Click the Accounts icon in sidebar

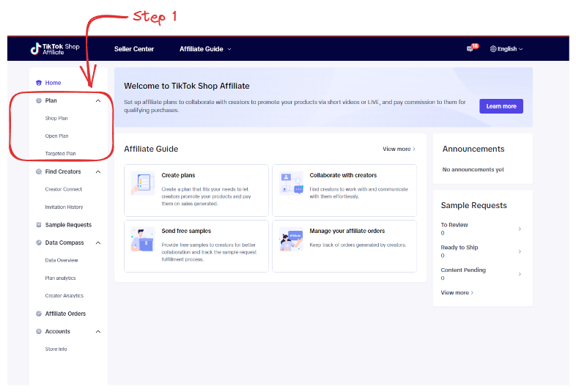39,331
